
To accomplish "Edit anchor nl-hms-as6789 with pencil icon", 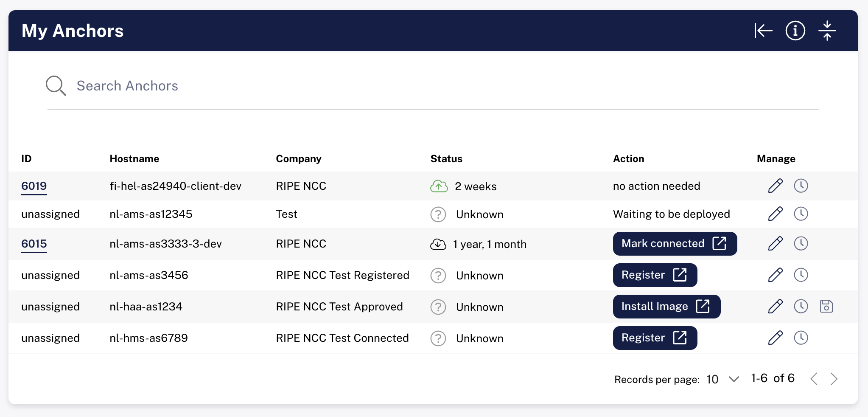I will click(775, 338).
